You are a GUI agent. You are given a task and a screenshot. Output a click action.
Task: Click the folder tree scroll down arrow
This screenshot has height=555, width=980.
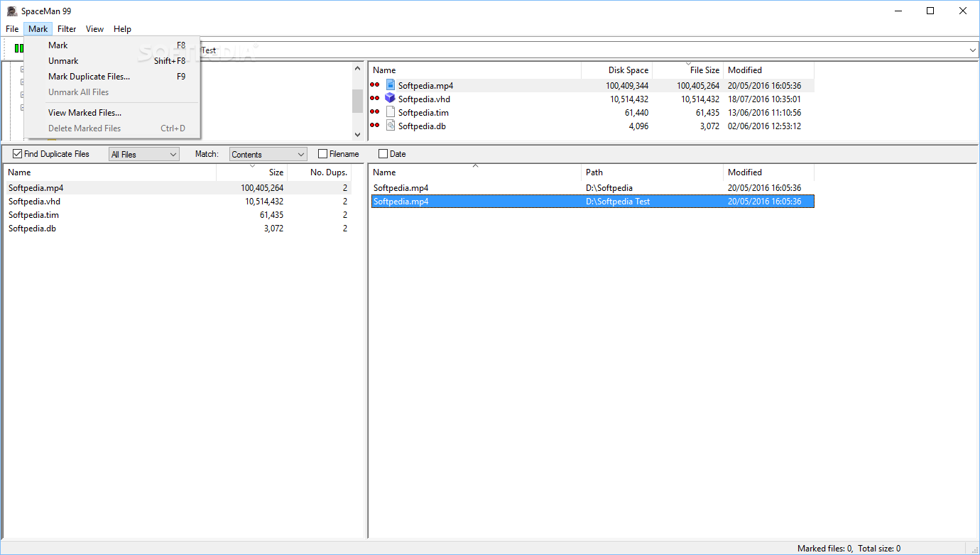(x=357, y=134)
